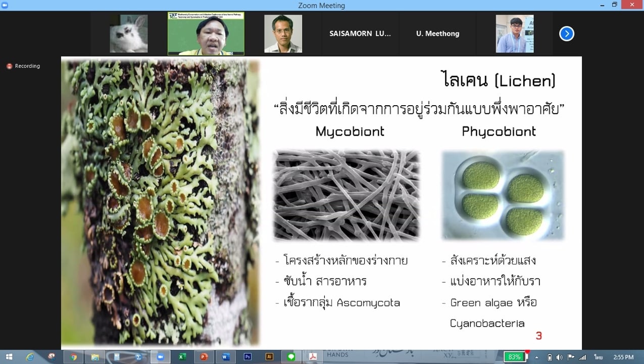
Task: Open LINE messenger from the taskbar
Action: coord(291,357)
